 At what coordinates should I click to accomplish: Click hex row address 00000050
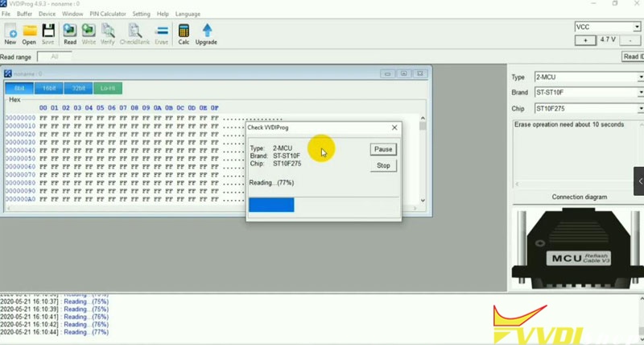pos(21,158)
